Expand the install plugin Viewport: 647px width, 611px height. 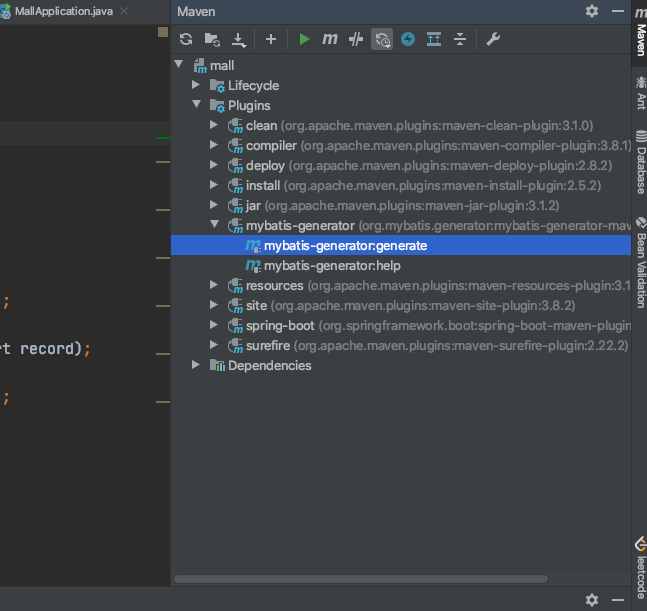[x=214, y=184]
